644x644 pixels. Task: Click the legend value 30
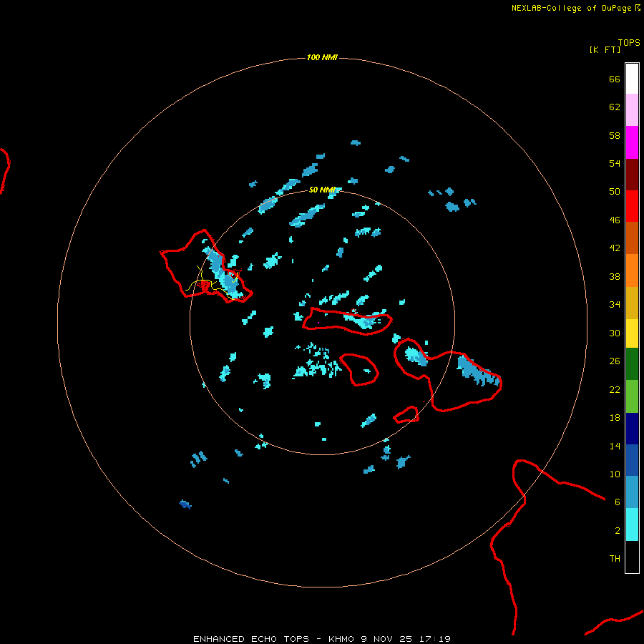point(615,333)
